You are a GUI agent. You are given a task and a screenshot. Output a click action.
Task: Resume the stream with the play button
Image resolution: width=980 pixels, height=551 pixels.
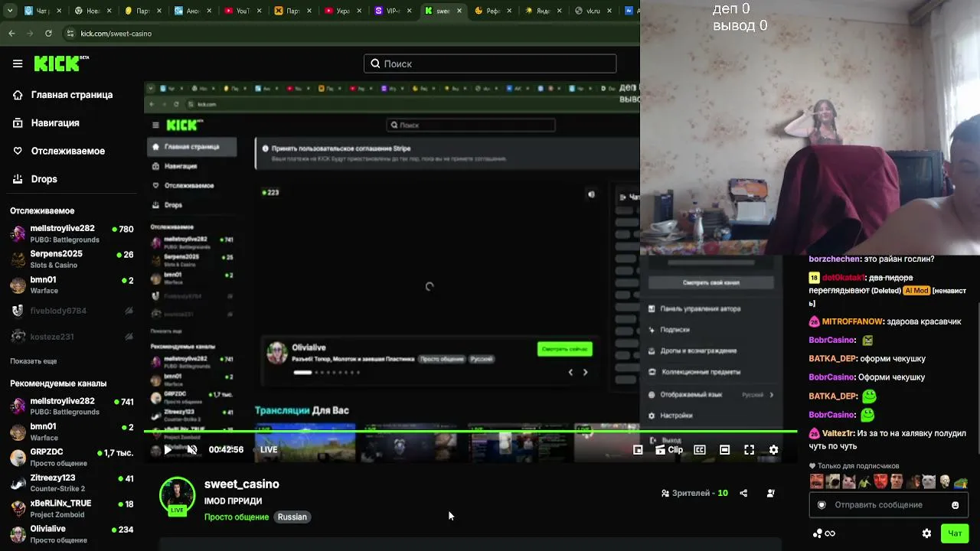click(x=168, y=450)
